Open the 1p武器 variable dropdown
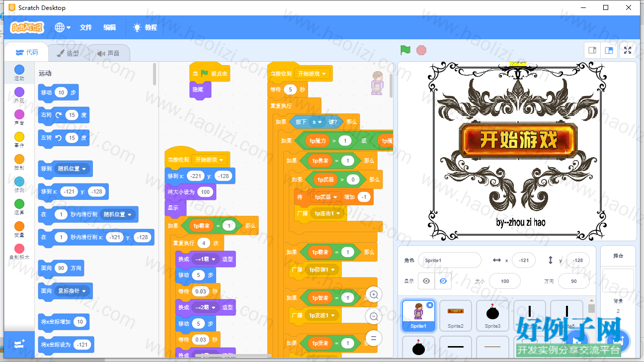644x362 pixels. point(325,197)
